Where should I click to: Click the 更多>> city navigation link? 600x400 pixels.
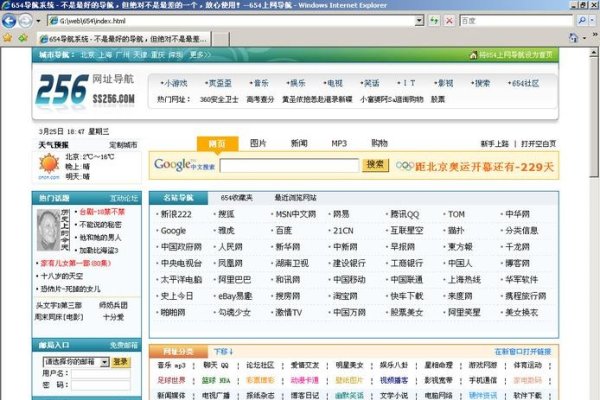point(200,55)
